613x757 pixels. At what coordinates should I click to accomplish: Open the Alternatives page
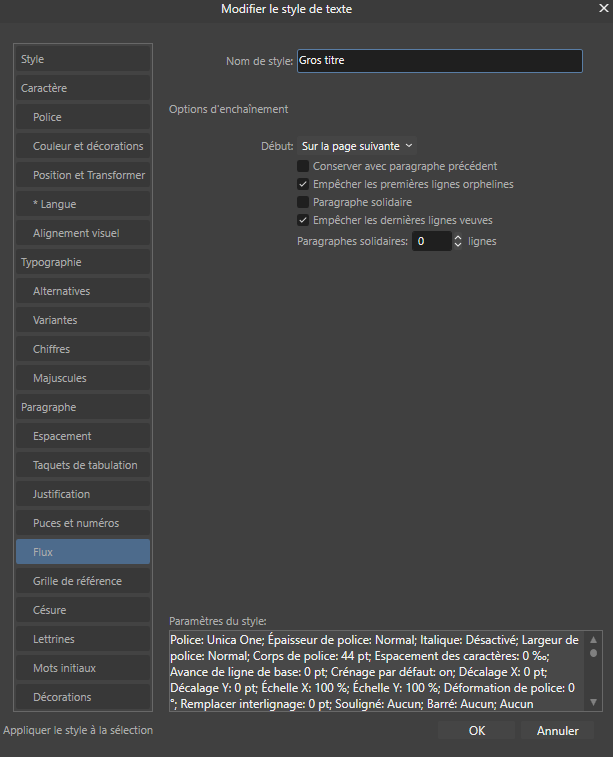(83, 291)
